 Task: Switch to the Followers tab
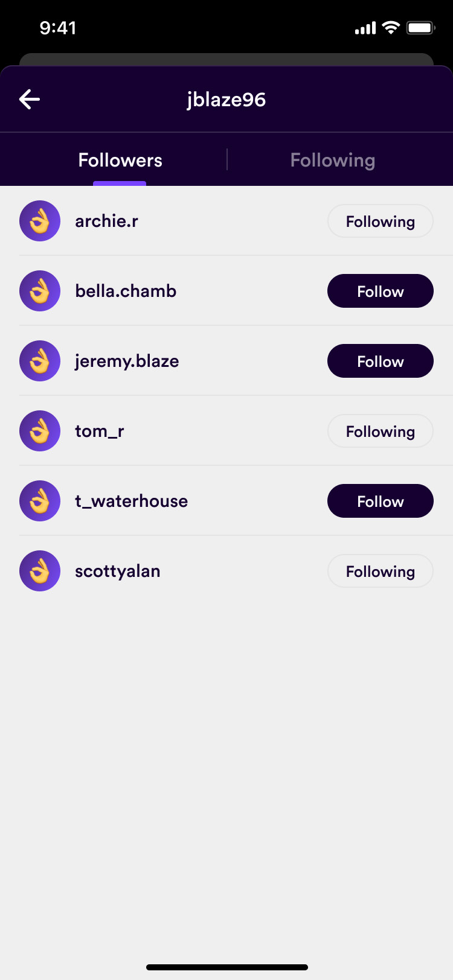coord(120,160)
